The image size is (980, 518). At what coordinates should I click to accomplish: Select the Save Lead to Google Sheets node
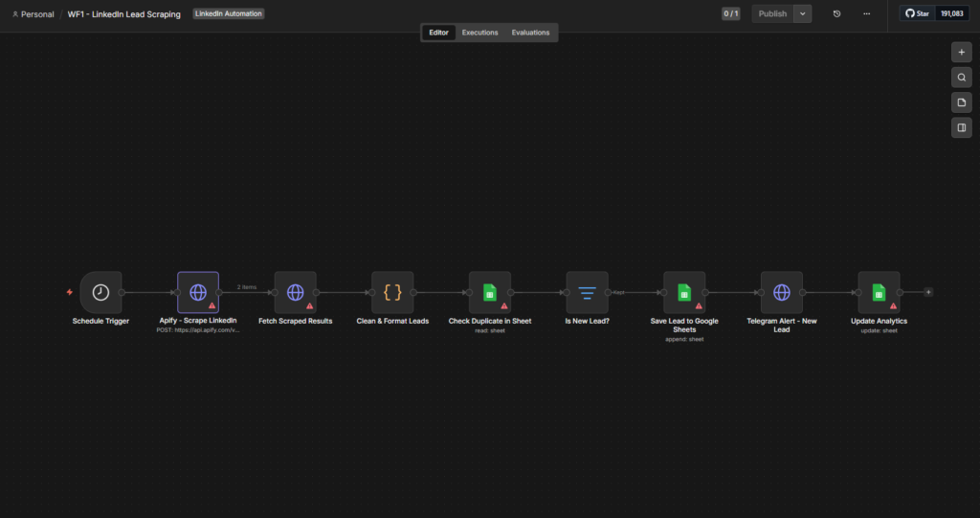[684, 292]
